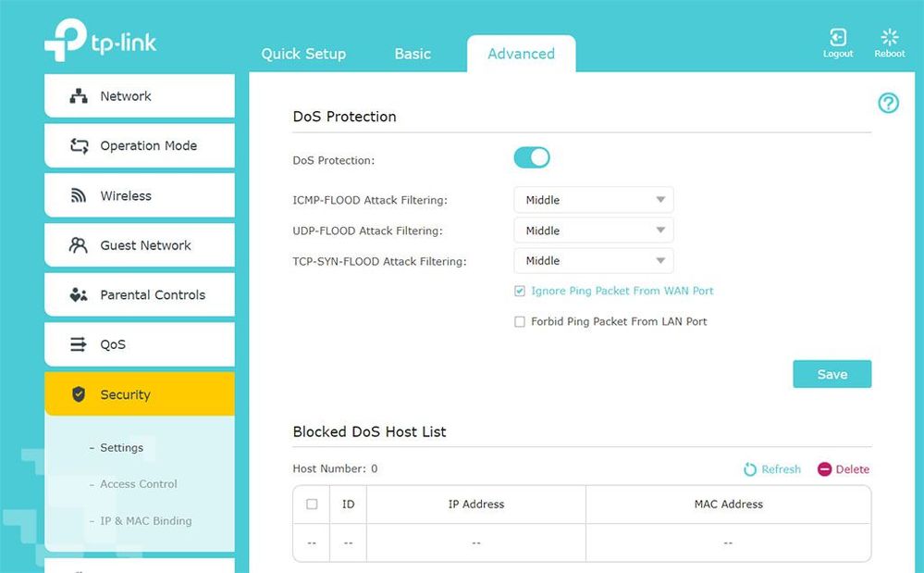Click the Save button
Viewport: 924px width, 573px height.
(x=832, y=374)
